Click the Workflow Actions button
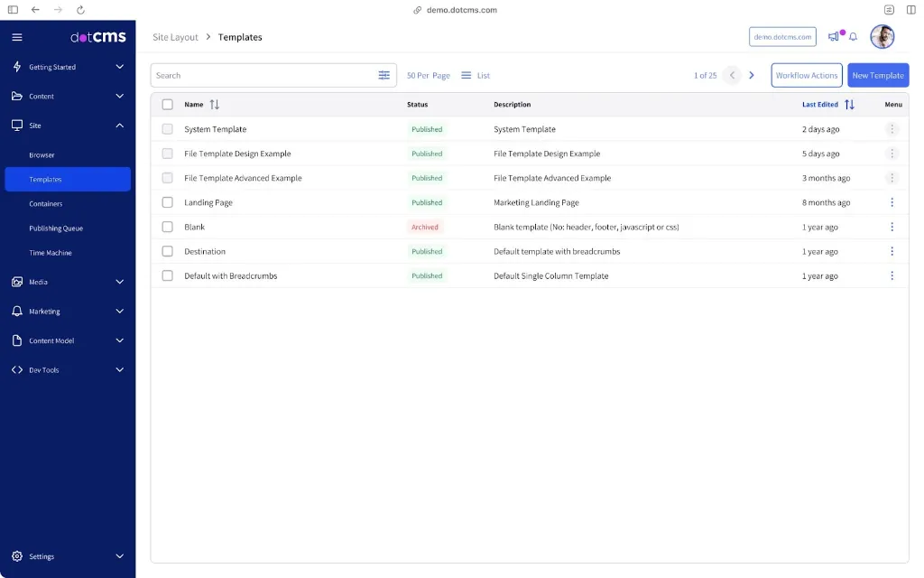924x578 pixels. [807, 76]
